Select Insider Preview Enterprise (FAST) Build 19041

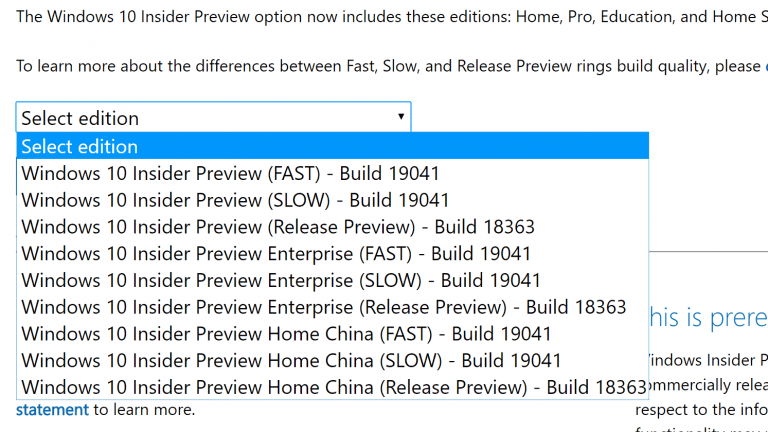coord(276,253)
